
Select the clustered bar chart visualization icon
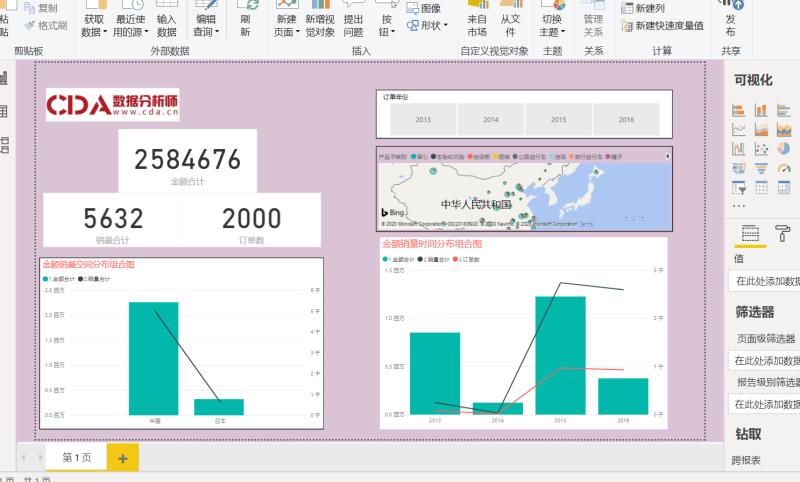[784, 110]
